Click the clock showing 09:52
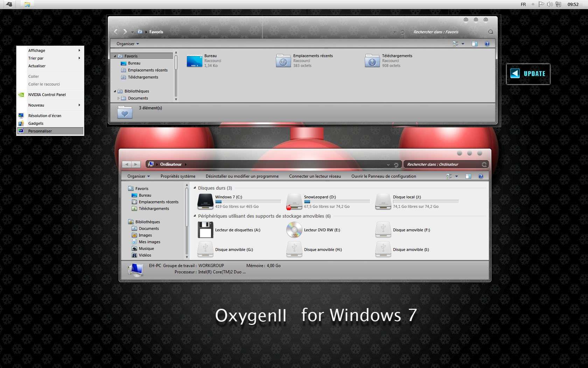Screen dimensions: 588x368 point(573,5)
